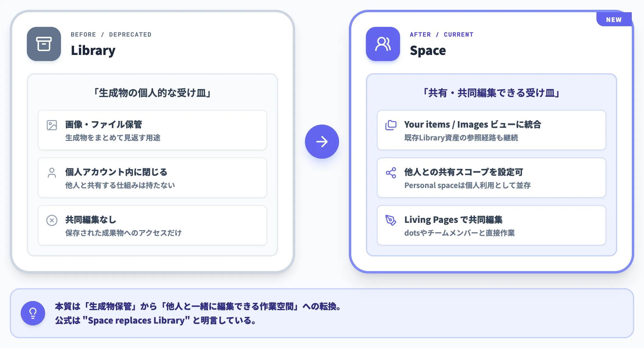644x348 pixels.
Task: Click the image icon beside 画像・ファイル保管
Action: (x=52, y=125)
